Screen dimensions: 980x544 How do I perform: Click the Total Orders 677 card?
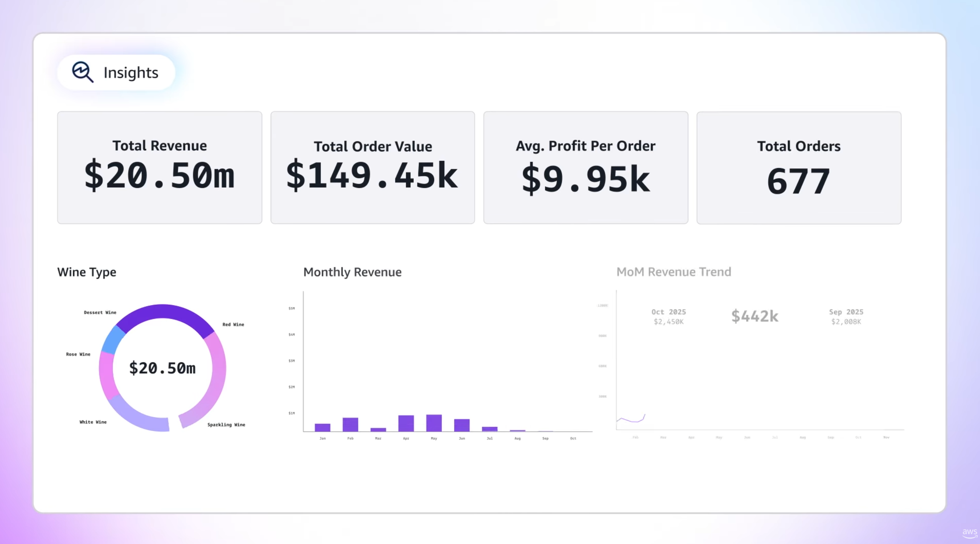tap(799, 168)
